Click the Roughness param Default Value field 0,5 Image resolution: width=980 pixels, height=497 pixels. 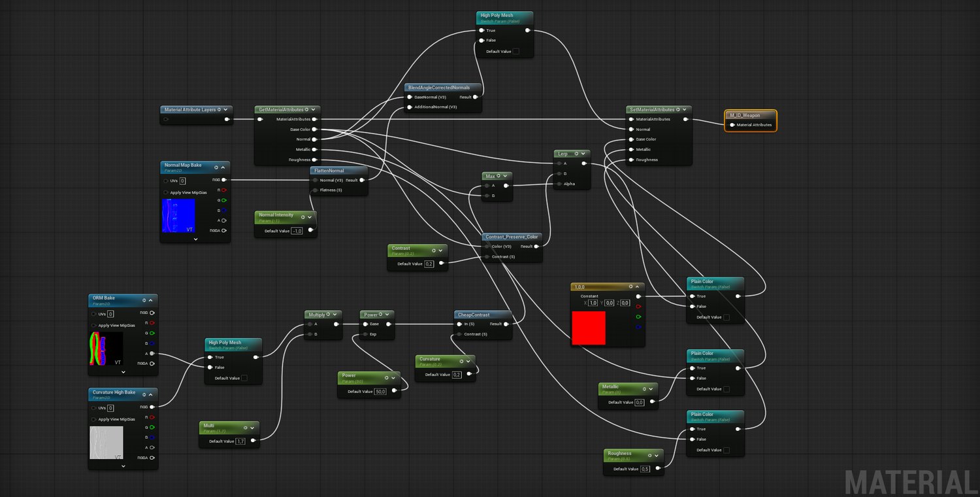pos(645,469)
